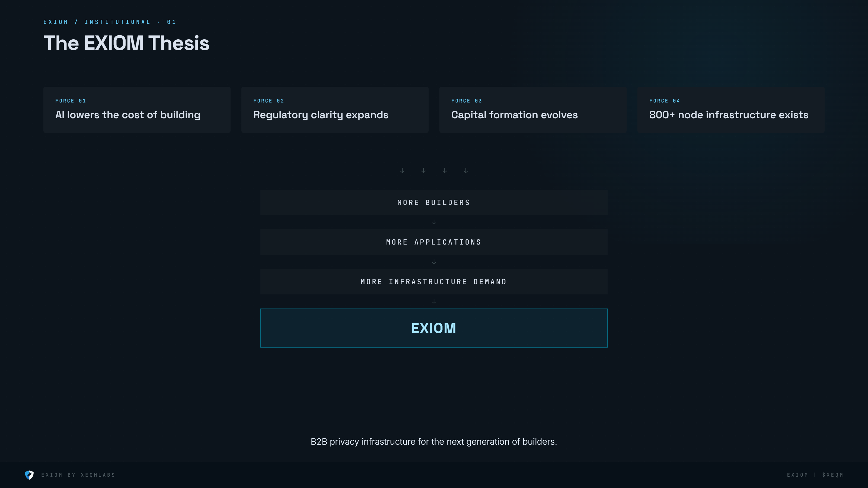Select the "EXIOM / INSTITUTIONAL · 01" breadcrumb text
Viewport: 868px width, 488px height.
[110, 22]
